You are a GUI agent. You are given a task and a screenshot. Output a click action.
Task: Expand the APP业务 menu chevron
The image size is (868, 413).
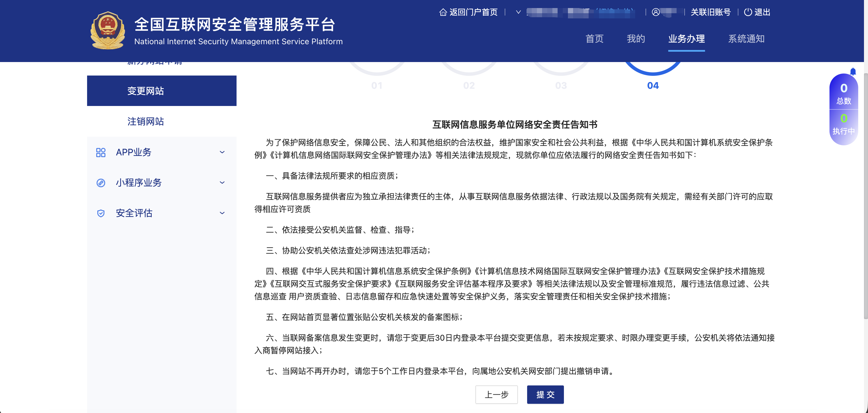[x=222, y=153]
